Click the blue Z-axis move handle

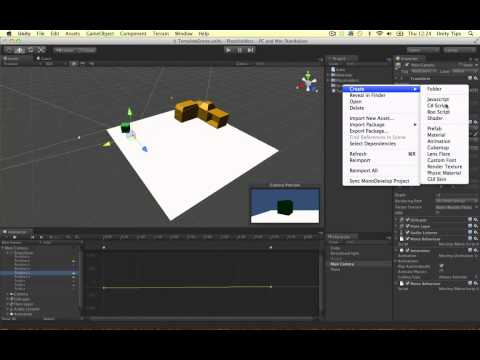point(145,149)
